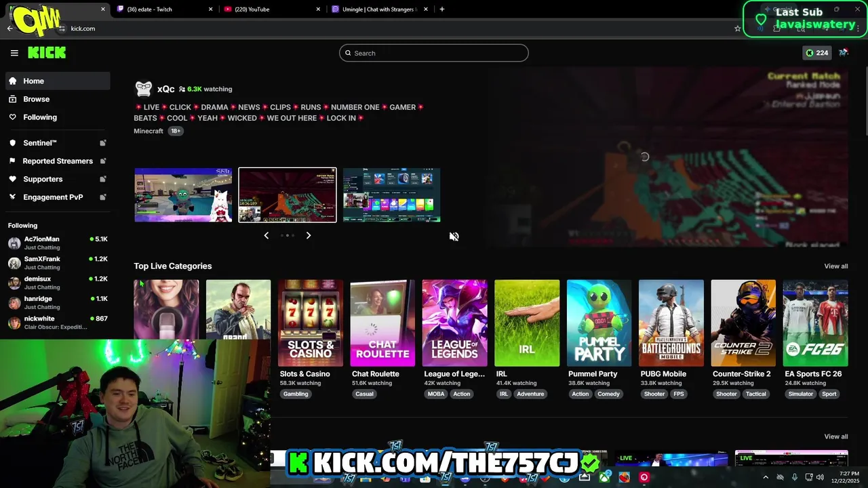
Task: Open hanridge in the Following list
Action: point(58,302)
